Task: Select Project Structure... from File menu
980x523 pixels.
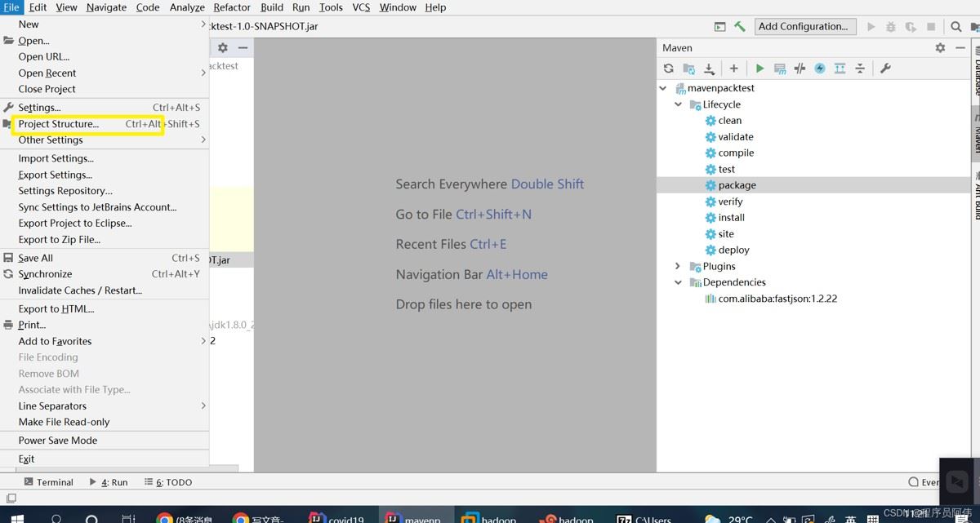Action: tap(59, 124)
